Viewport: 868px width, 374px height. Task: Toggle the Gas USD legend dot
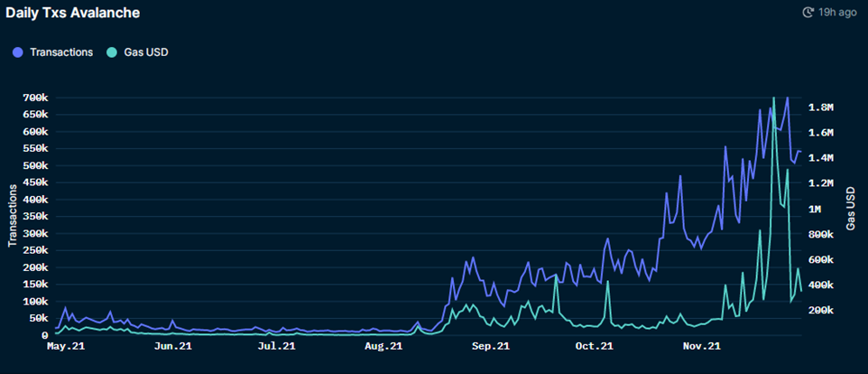110,52
